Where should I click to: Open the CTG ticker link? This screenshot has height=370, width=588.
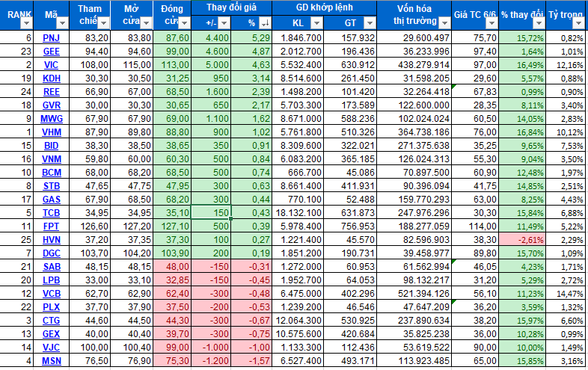pyautogui.click(x=52, y=321)
